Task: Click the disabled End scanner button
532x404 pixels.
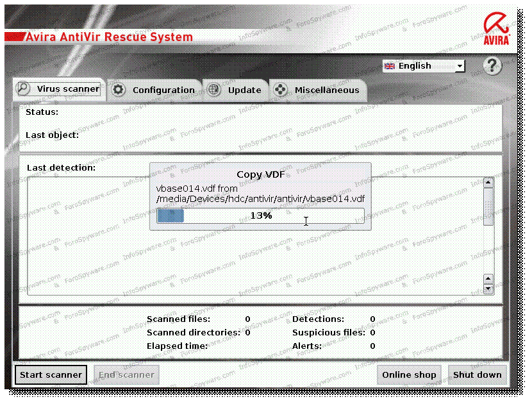Action: [x=126, y=375]
